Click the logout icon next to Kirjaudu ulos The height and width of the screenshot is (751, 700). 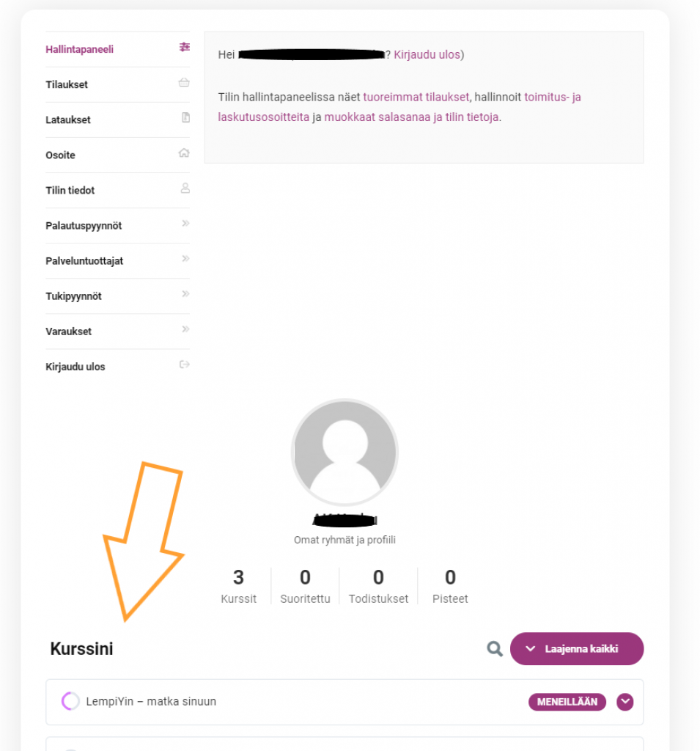183,363
